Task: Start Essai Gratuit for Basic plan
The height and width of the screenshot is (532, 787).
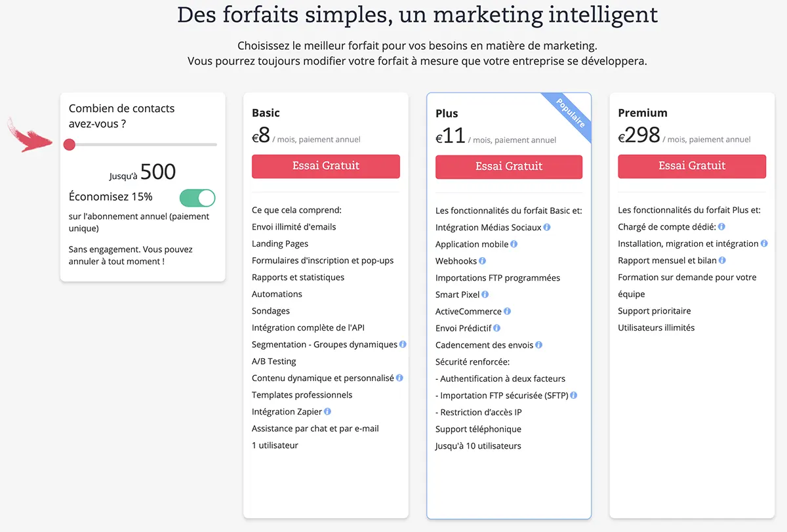Action: tap(326, 166)
